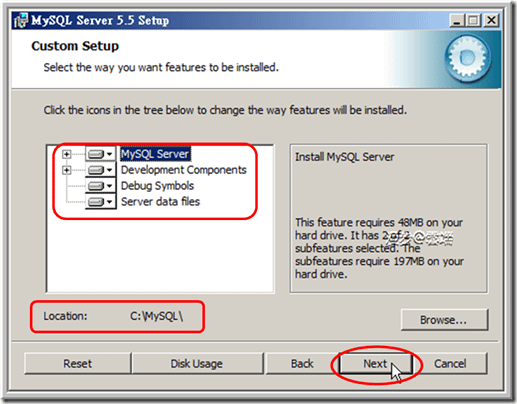Cancel the MySQL setup
Screen dimensions: 517x404
point(450,363)
